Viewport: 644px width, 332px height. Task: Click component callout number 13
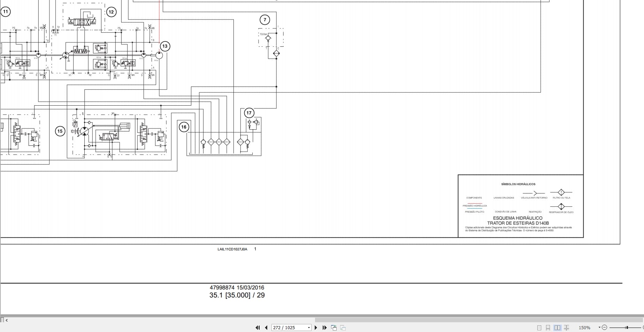pos(165,46)
